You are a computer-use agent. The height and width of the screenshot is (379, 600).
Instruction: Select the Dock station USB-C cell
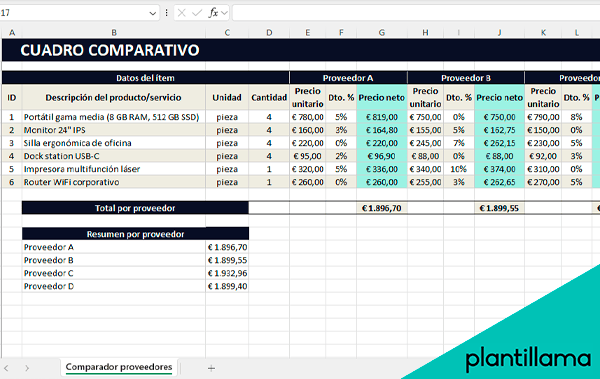114,156
